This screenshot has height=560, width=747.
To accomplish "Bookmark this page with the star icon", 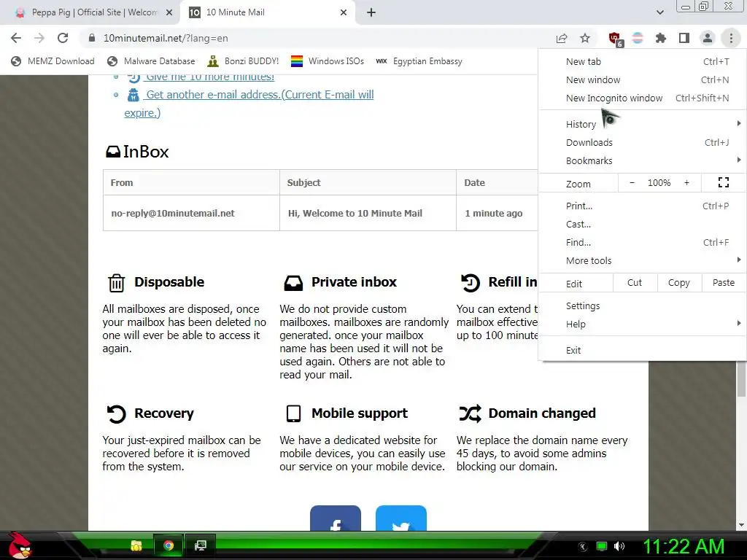I will 585,38.
